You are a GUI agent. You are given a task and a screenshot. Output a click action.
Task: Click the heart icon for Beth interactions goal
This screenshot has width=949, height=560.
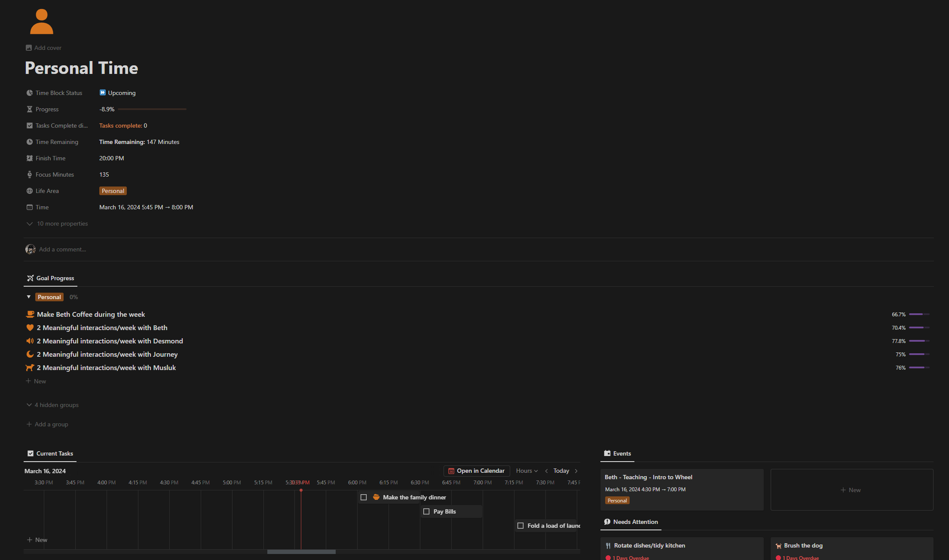click(x=30, y=327)
